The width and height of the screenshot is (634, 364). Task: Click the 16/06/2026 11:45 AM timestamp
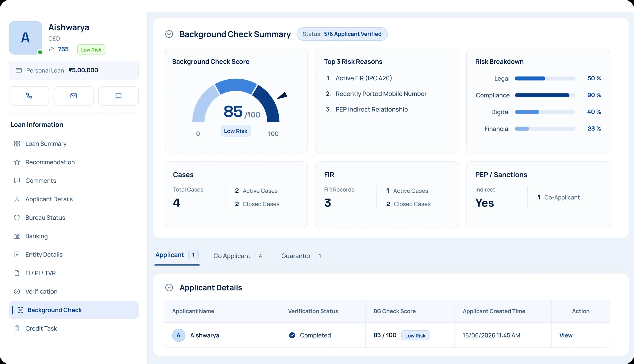(x=491, y=336)
